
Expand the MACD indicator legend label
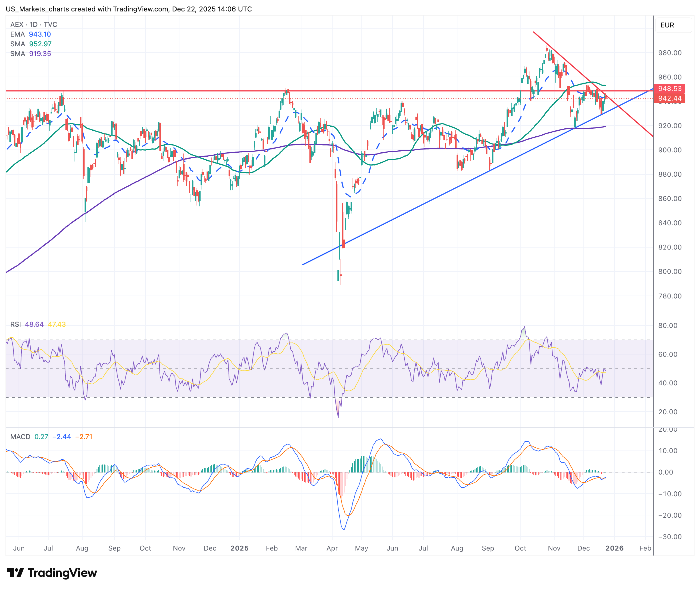tap(20, 437)
